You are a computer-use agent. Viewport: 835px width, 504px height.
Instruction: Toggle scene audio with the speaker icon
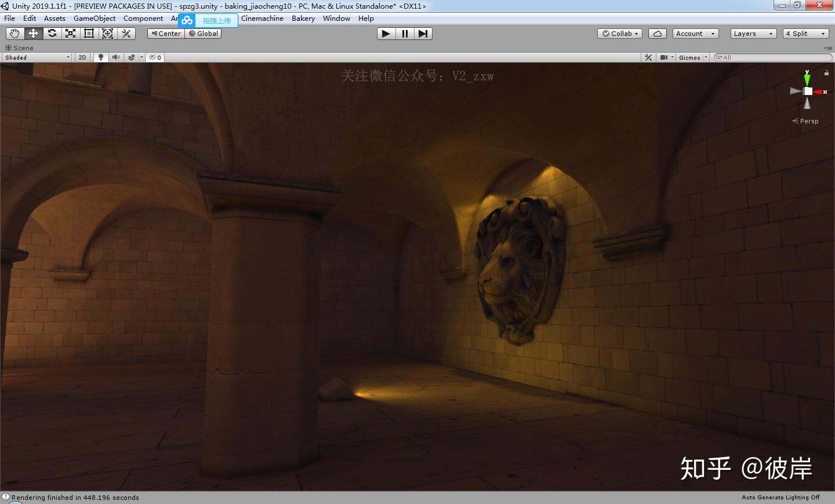pyautogui.click(x=116, y=57)
